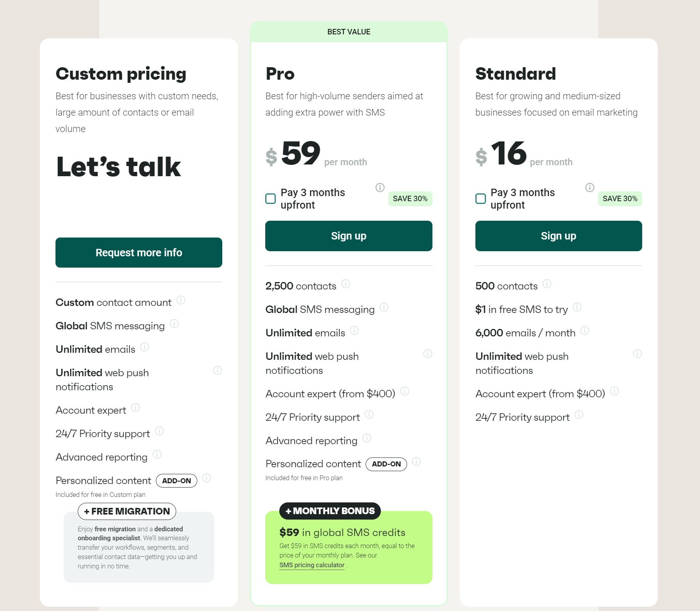The height and width of the screenshot is (611, 700).
Task: Sign up for the Standard plan
Action: click(558, 236)
